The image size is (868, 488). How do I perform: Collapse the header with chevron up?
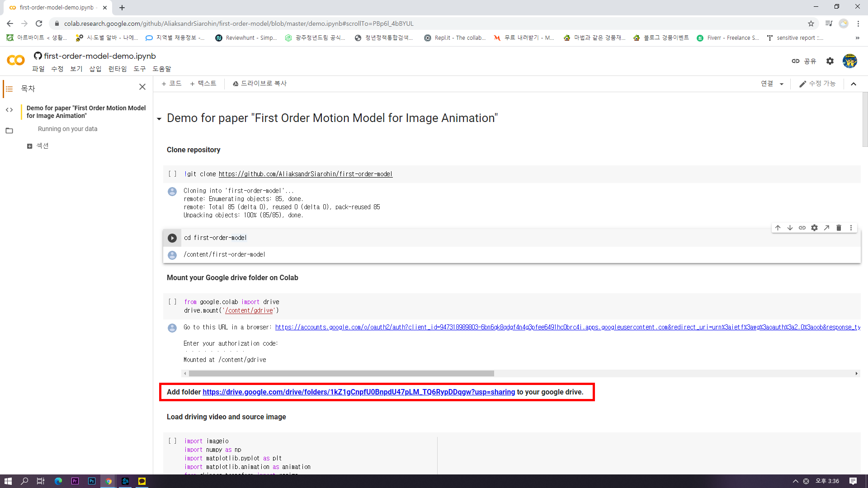tap(854, 84)
